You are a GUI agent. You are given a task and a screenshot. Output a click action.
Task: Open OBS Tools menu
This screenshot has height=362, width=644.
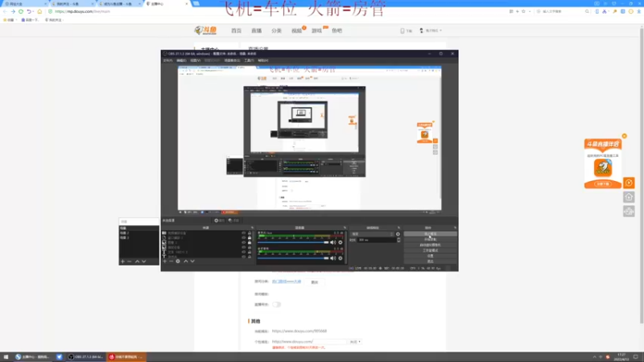(249, 60)
